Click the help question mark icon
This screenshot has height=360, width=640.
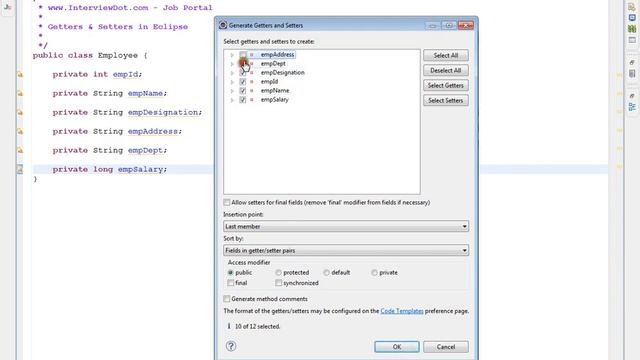click(x=231, y=346)
